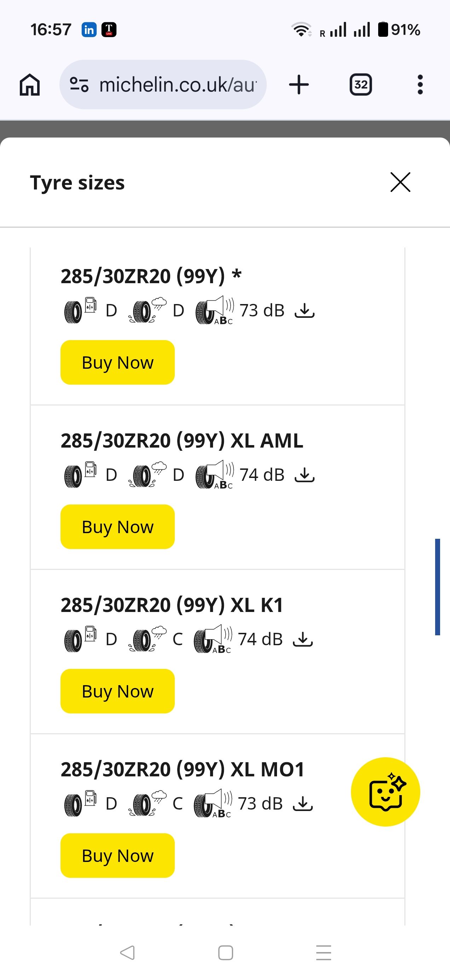Viewport: 450px width, 980px height.
Task: Download EU label for XL MO1 tyre
Action: pos(303,804)
